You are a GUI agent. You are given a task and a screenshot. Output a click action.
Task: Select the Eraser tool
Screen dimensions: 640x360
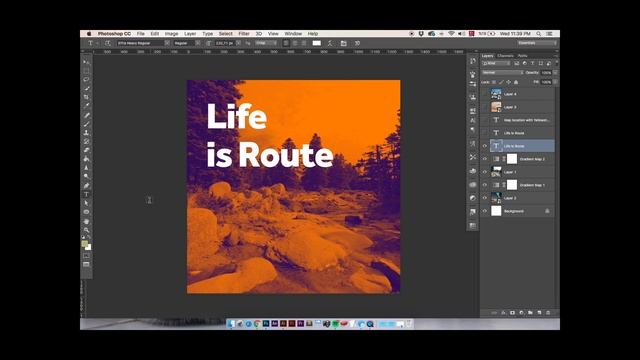[x=86, y=150]
